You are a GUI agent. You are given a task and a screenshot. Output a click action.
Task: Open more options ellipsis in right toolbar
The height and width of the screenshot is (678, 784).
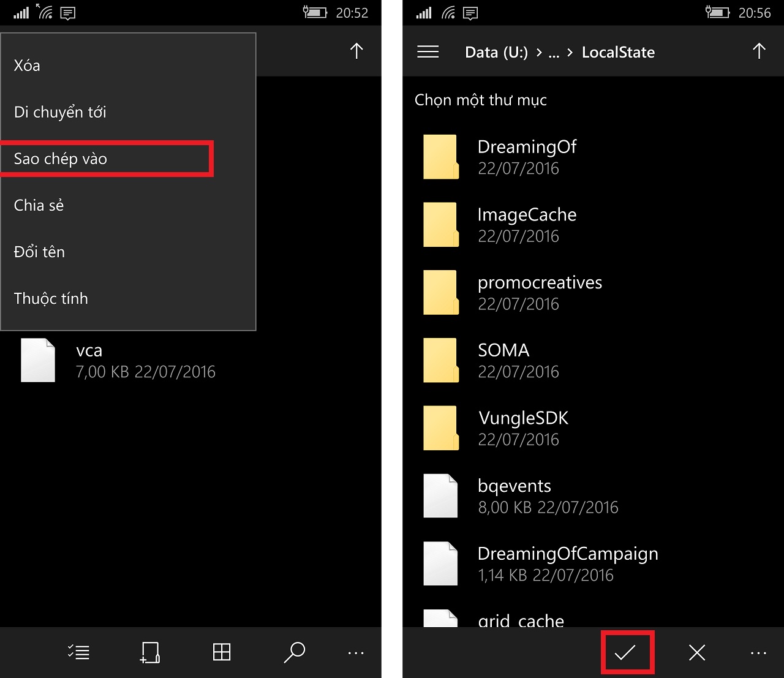click(x=758, y=654)
